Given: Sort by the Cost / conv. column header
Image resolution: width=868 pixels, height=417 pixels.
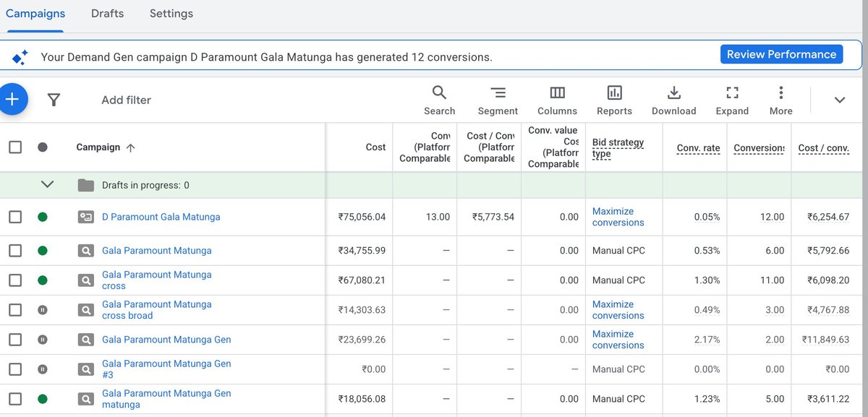Looking at the screenshot, I should pos(823,148).
